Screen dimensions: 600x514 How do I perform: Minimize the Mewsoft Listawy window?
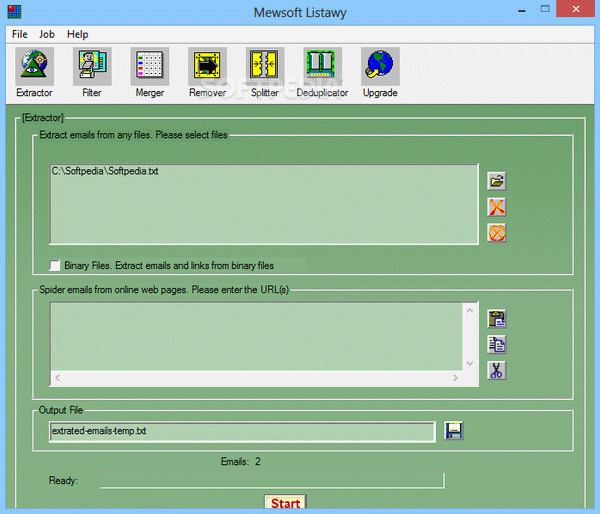(522, 10)
